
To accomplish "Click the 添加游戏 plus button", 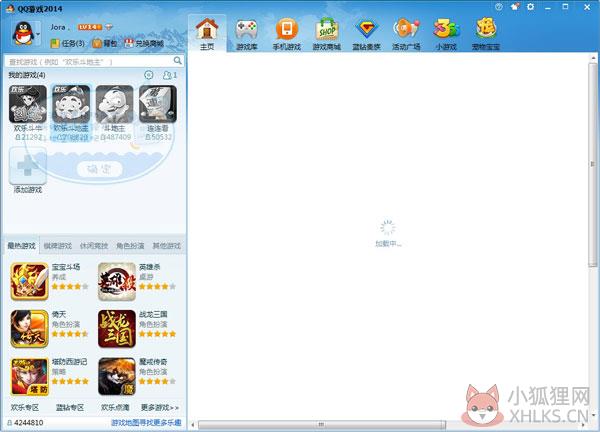I will [28, 166].
